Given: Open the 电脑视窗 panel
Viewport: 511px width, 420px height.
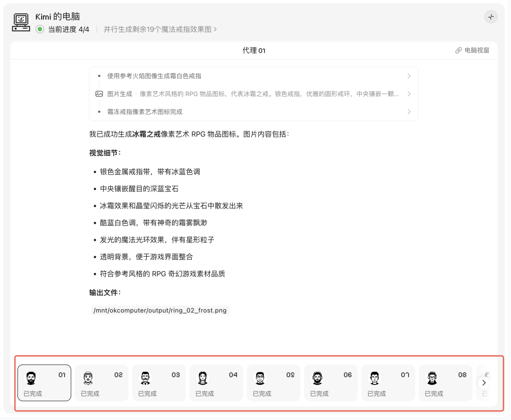Looking at the screenshot, I should (x=478, y=50).
